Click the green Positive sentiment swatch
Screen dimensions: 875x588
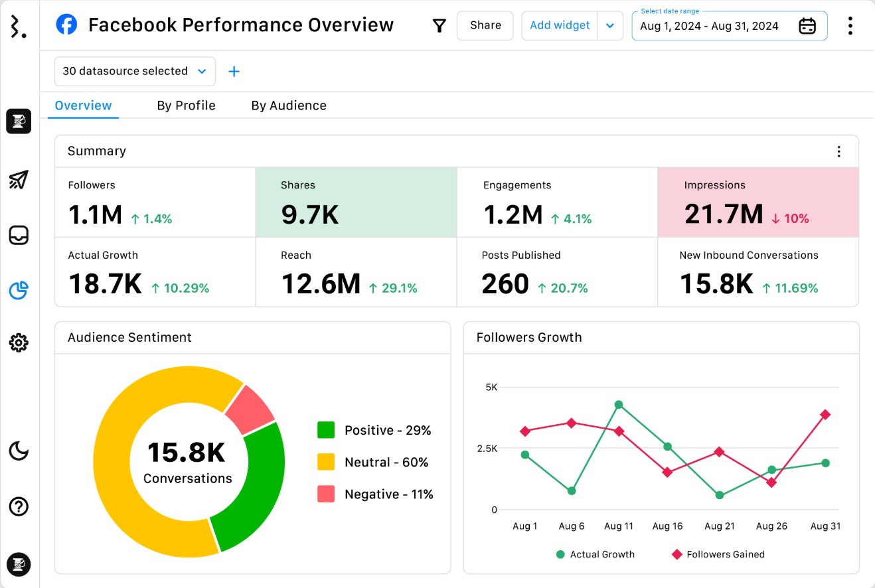(x=326, y=430)
